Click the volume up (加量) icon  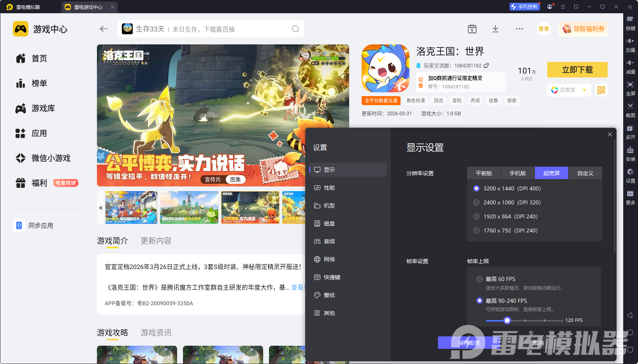[630, 41]
